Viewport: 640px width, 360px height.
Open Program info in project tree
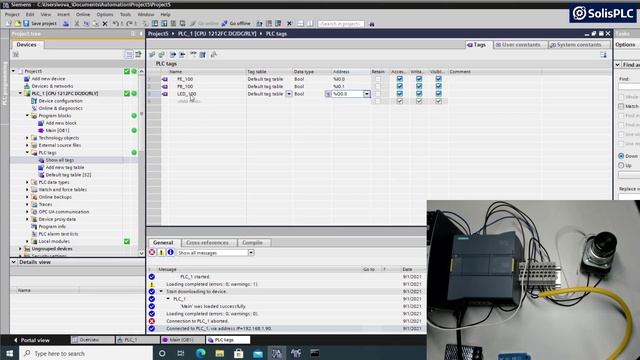(x=52, y=227)
